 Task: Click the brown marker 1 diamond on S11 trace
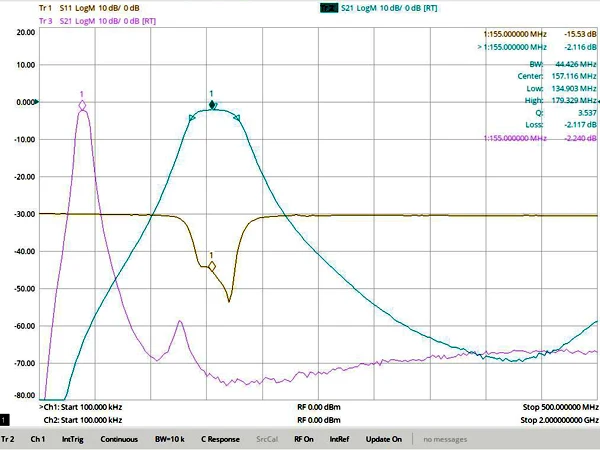[212, 266]
